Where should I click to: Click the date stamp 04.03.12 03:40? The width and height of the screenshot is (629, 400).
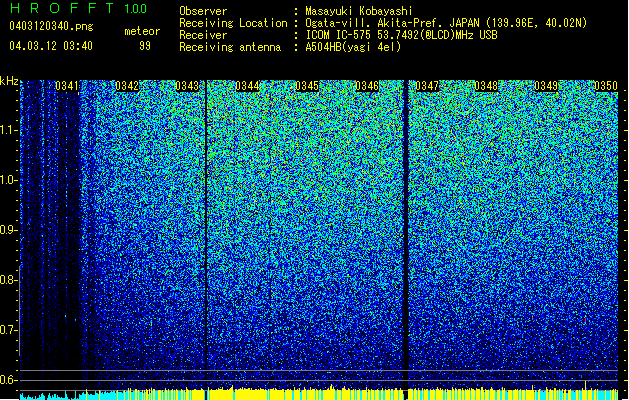click(51, 46)
